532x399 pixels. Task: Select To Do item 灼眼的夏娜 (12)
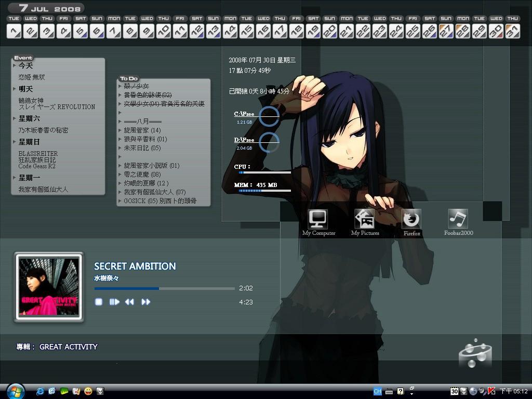146,183
